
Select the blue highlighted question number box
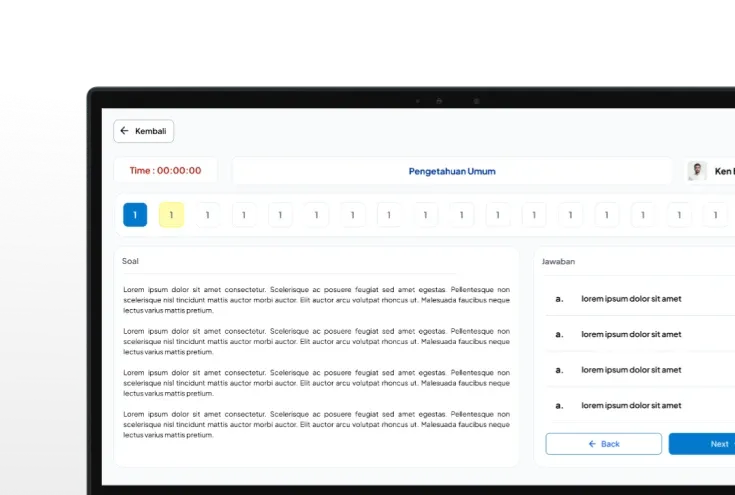point(135,214)
